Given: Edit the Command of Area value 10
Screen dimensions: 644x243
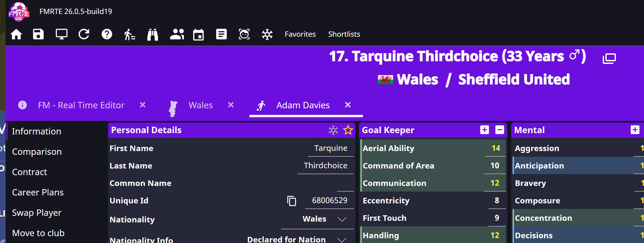Looking at the screenshot, I should pos(495,166).
